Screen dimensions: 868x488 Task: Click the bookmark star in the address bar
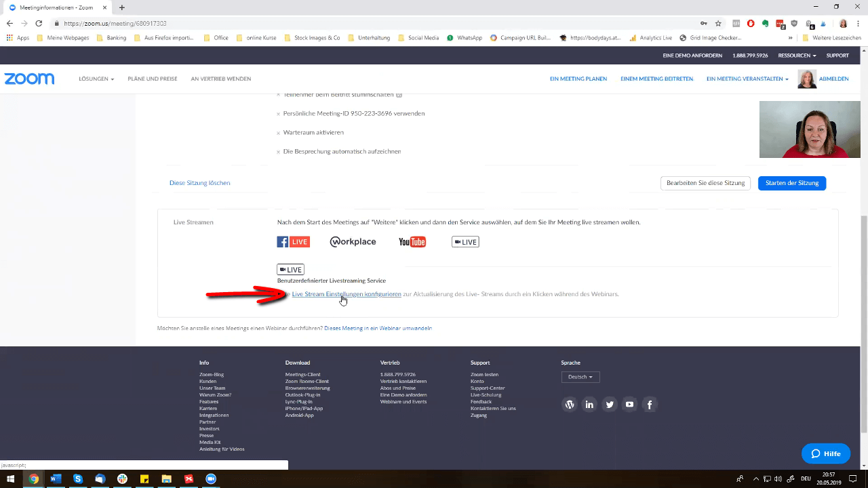[x=718, y=23]
